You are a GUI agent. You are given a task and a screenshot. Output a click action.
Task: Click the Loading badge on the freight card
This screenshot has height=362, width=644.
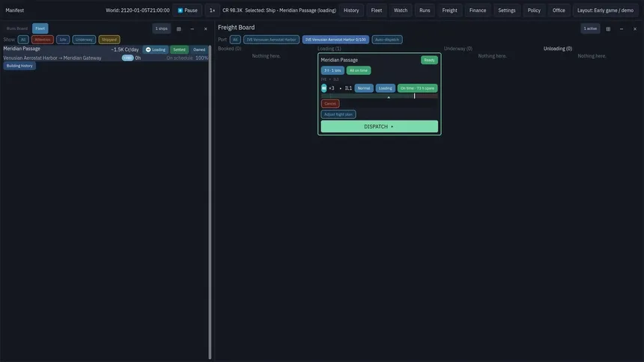pos(385,88)
